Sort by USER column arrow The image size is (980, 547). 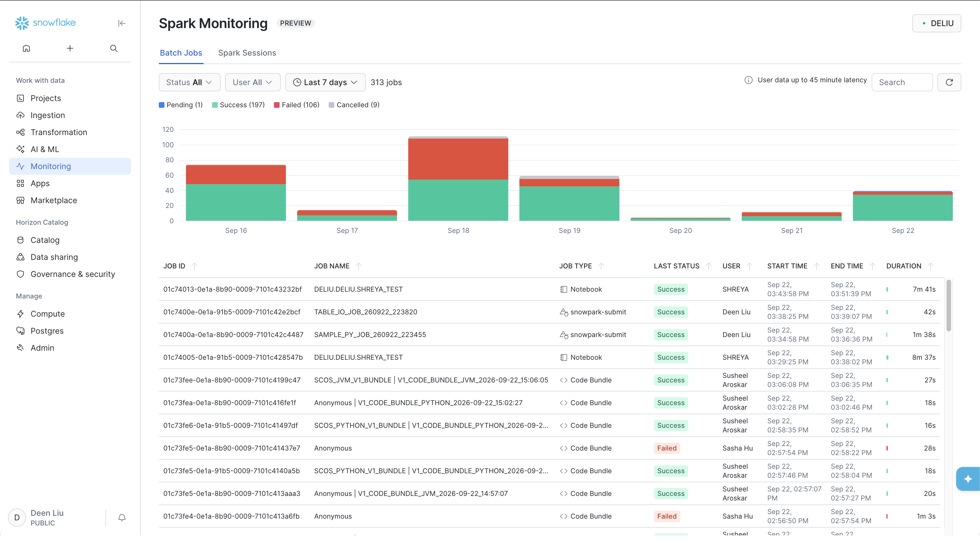coord(749,266)
